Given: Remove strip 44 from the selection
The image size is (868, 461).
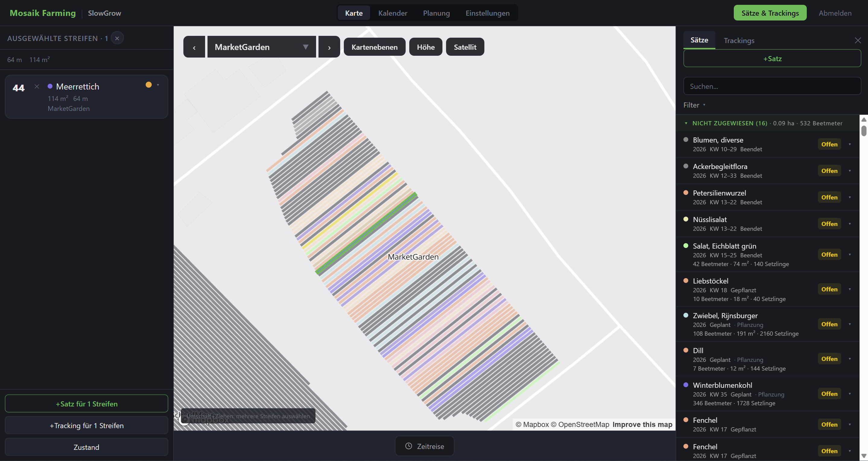Looking at the screenshot, I should [x=37, y=86].
